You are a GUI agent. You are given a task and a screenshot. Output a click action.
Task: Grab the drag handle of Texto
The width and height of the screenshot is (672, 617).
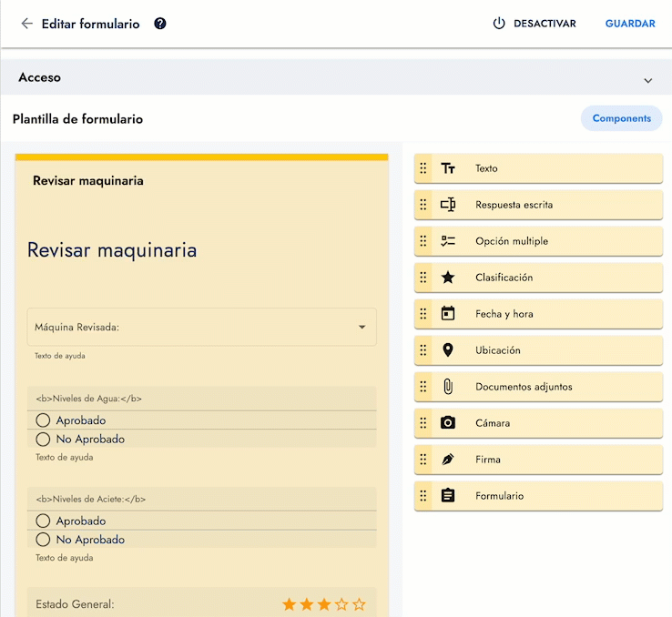click(423, 168)
